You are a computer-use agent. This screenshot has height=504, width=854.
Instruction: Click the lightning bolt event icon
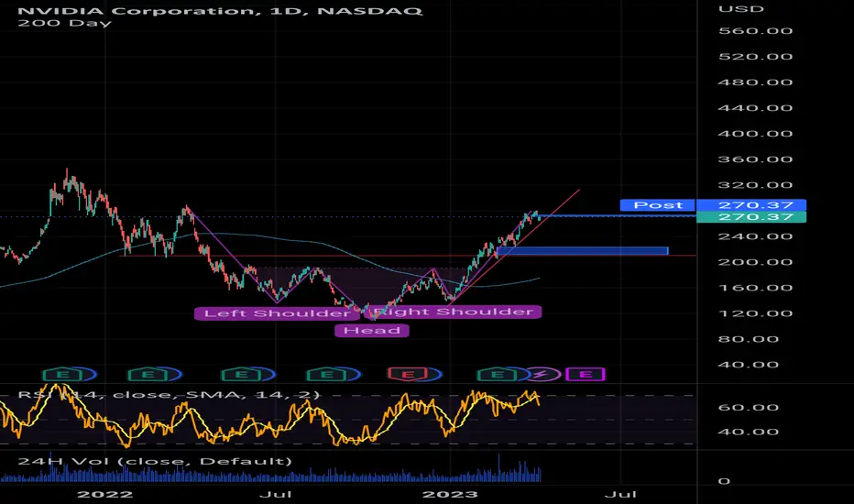(542, 374)
